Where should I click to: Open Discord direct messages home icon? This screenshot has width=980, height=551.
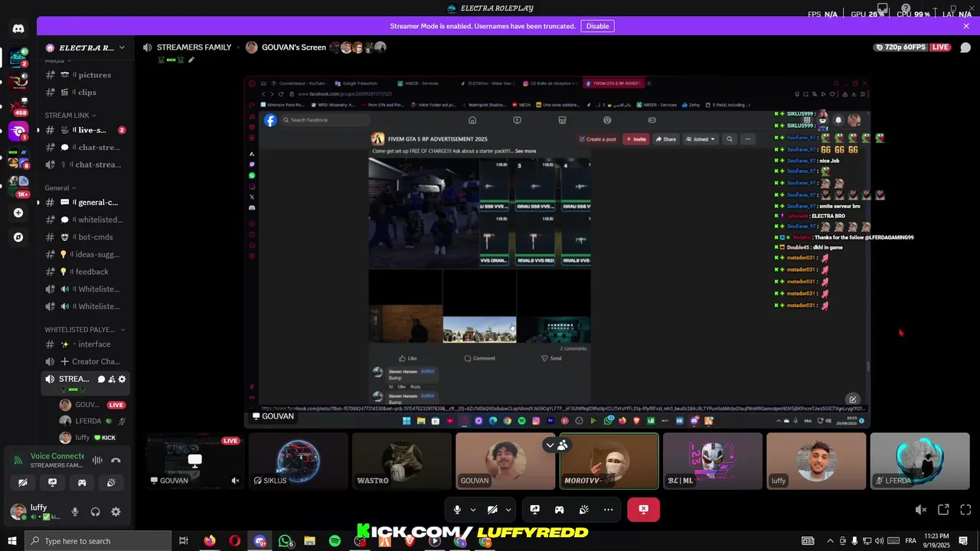pos(18,28)
